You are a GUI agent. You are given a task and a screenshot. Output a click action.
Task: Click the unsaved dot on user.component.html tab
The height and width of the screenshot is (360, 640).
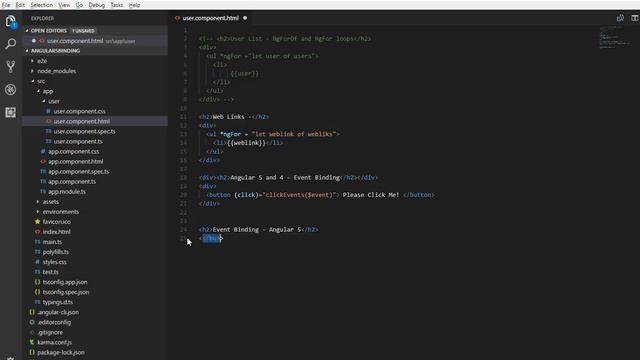click(x=245, y=18)
